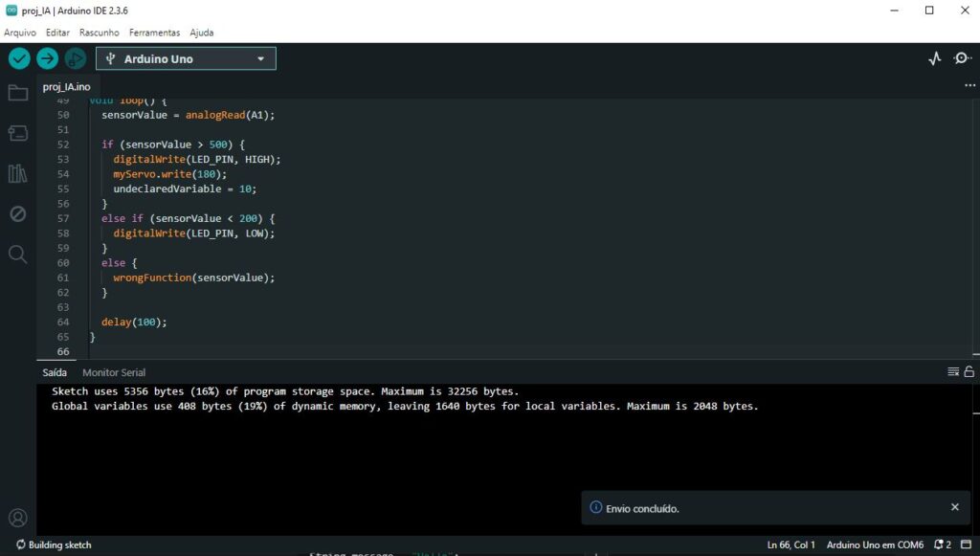The height and width of the screenshot is (556, 980).
Task: Click the Upload arrow button
Action: click(47, 58)
